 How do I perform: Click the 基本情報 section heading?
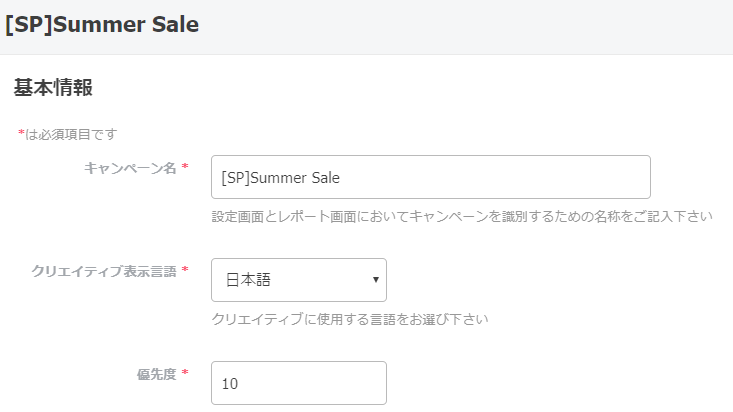[53, 88]
